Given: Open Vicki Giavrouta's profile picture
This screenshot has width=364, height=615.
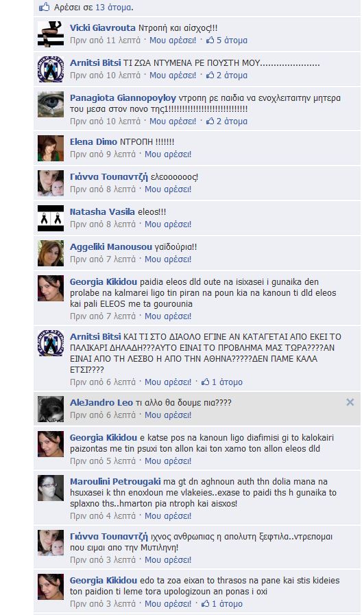Looking at the screenshot, I should 51,34.
